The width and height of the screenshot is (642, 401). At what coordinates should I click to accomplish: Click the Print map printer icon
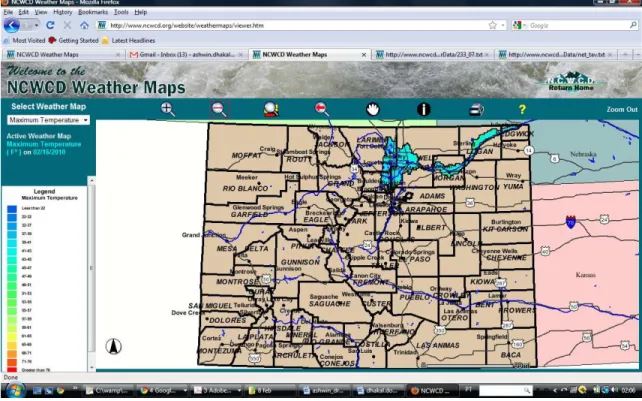(476, 109)
